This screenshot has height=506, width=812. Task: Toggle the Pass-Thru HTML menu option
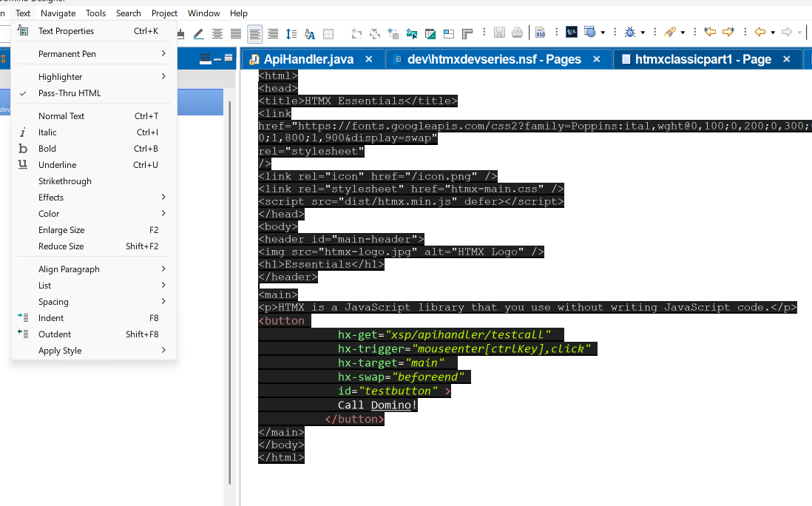(x=70, y=93)
